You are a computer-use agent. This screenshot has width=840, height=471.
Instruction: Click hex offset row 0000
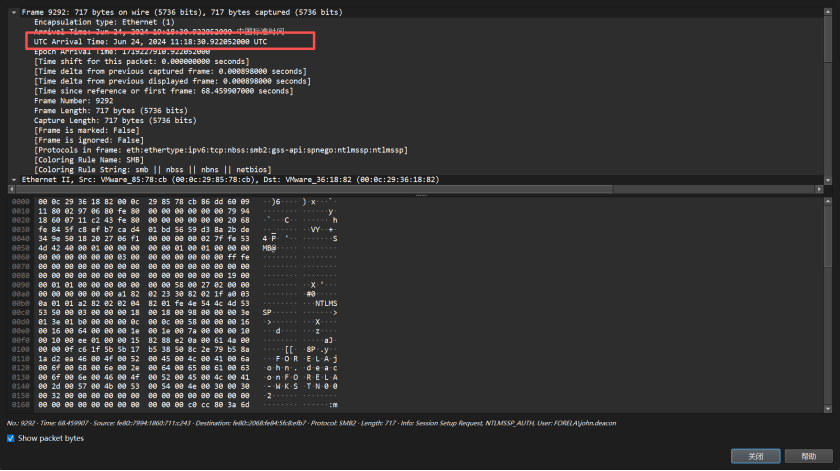[x=19, y=201]
